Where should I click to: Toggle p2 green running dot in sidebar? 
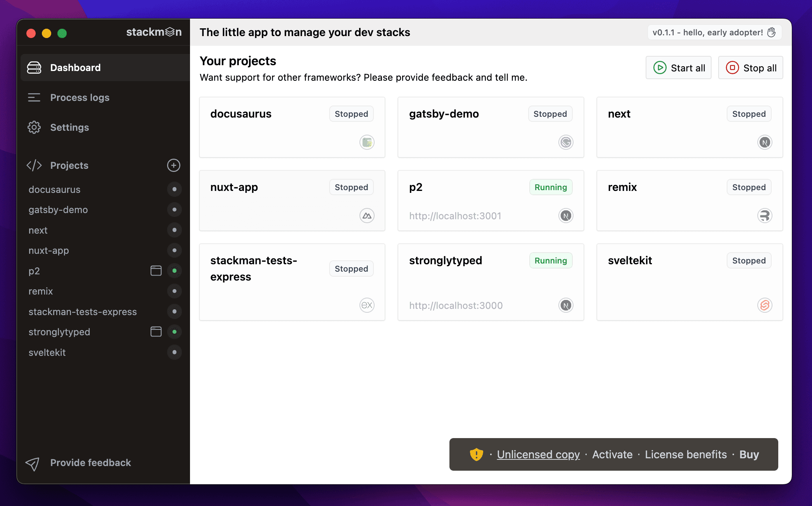point(174,271)
